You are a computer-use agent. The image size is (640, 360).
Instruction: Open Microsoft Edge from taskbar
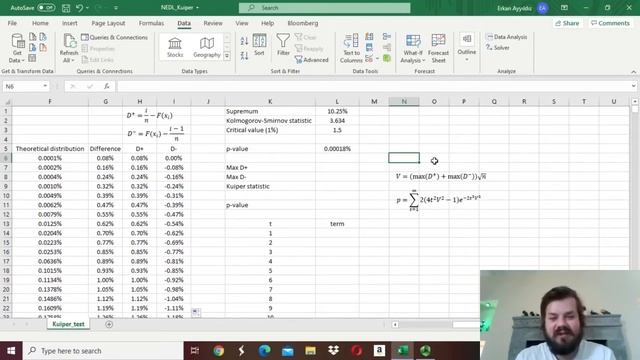coord(264,351)
